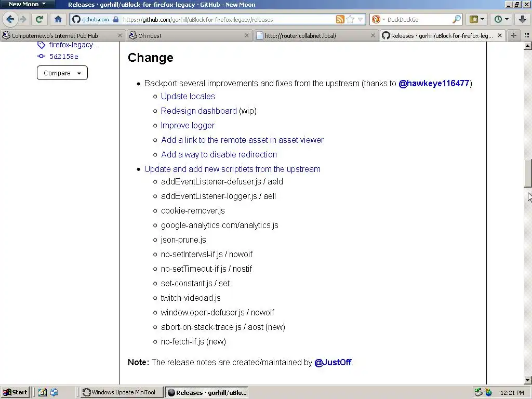Open the Redesign dashboard link
The width and height of the screenshot is (532, 399).
point(198,111)
